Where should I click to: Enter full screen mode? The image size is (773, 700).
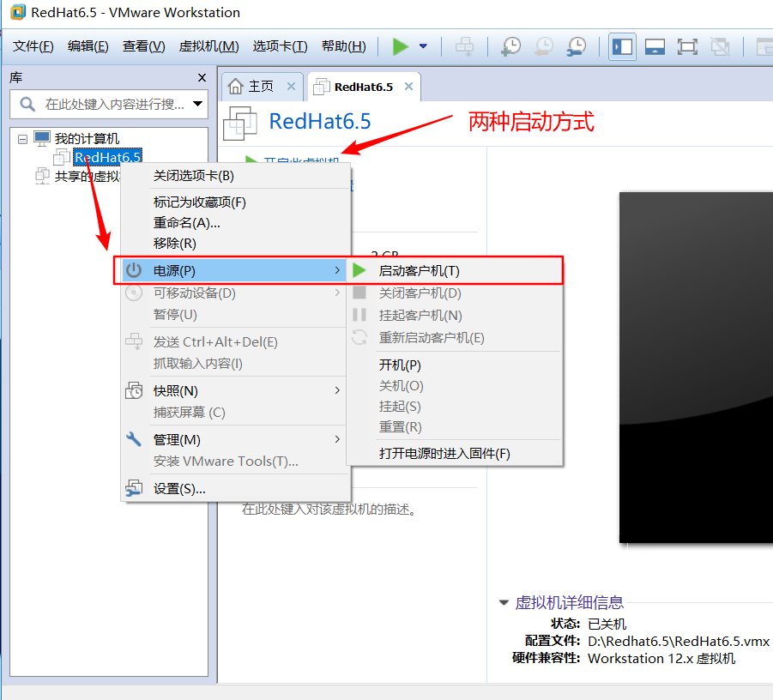pos(686,46)
